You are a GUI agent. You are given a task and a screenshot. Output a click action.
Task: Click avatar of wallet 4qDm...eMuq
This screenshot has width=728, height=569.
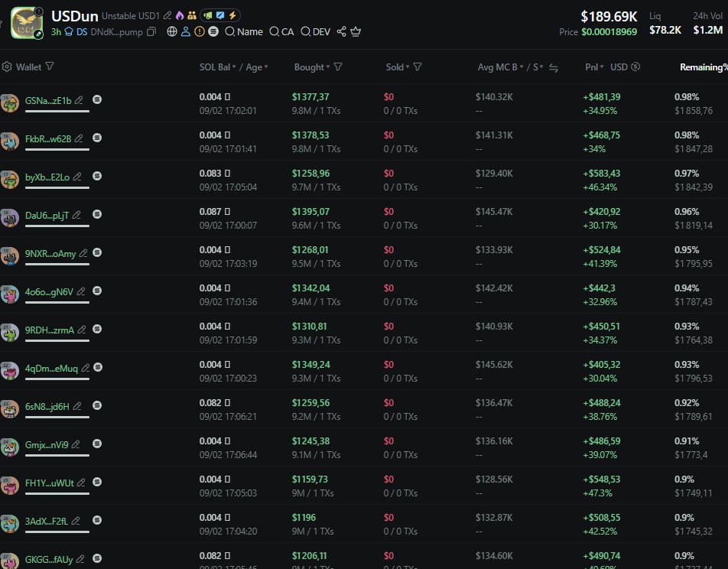coord(9,371)
